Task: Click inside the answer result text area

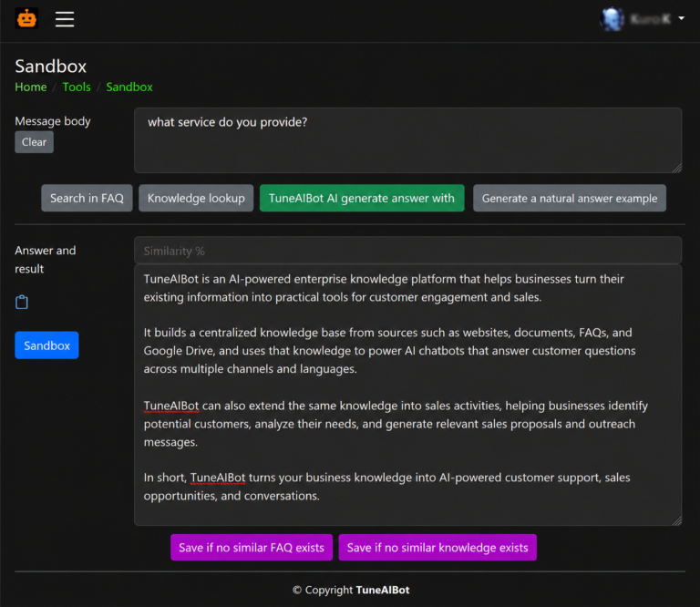Action: pos(407,395)
